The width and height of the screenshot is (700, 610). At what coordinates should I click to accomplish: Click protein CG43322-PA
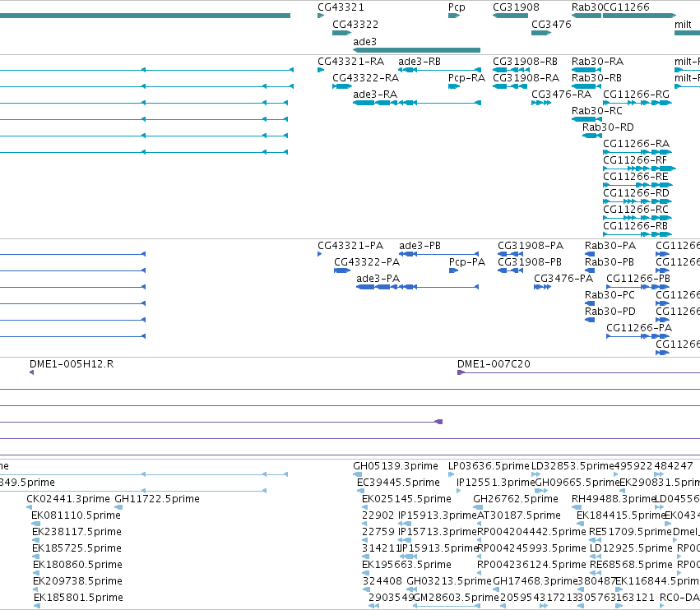click(342, 270)
